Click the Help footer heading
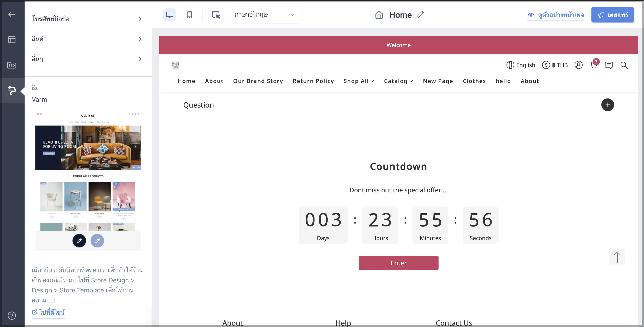 pos(343,323)
